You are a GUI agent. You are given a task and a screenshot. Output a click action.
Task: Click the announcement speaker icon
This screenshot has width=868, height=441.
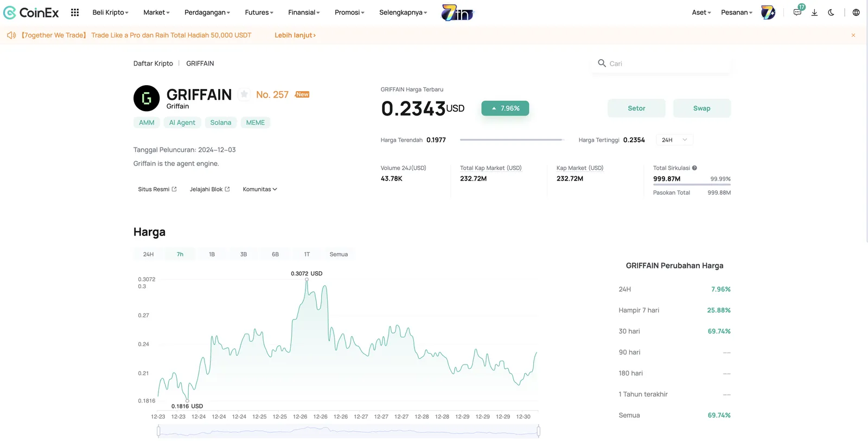point(11,35)
